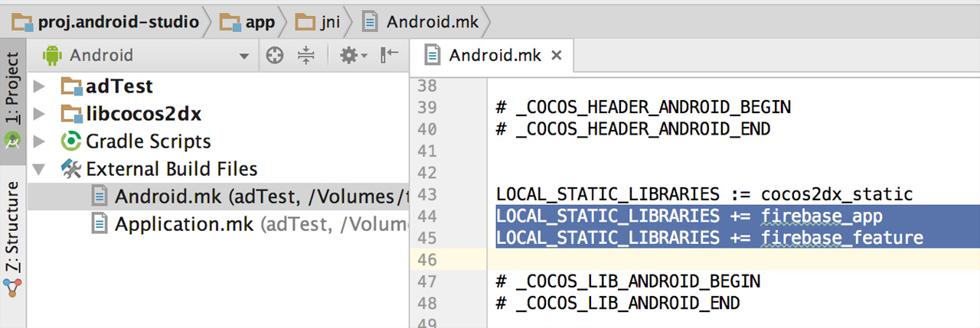980x328 pixels.
Task: Click line 43 with cocos2dx_static in editor
Action: 704,194
